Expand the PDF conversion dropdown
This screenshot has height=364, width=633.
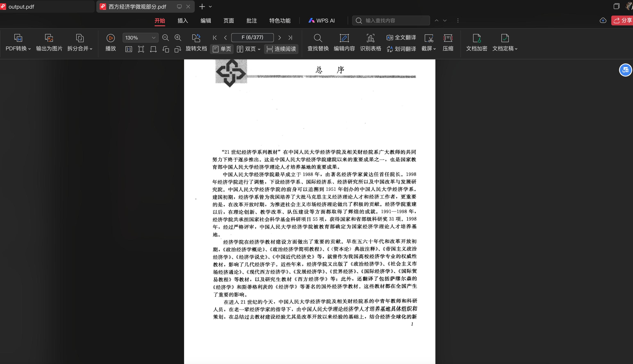pyautogui.click(x=30, y=49)
